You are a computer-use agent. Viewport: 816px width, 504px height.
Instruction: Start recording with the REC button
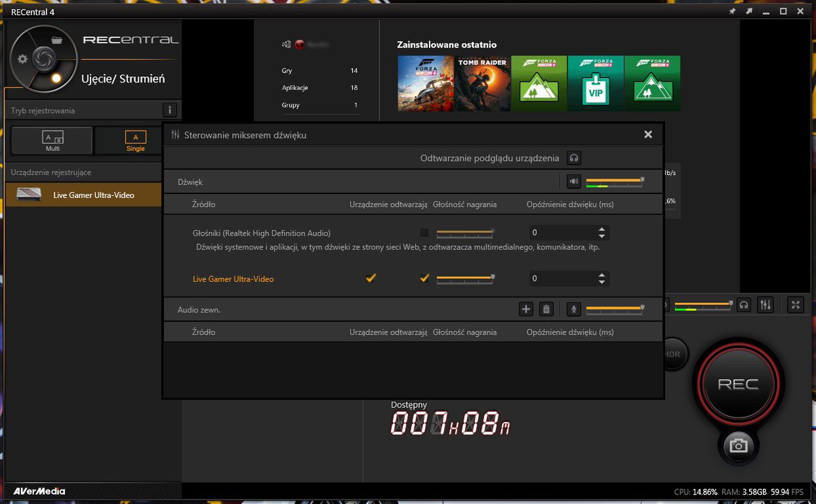pos(738,384)
